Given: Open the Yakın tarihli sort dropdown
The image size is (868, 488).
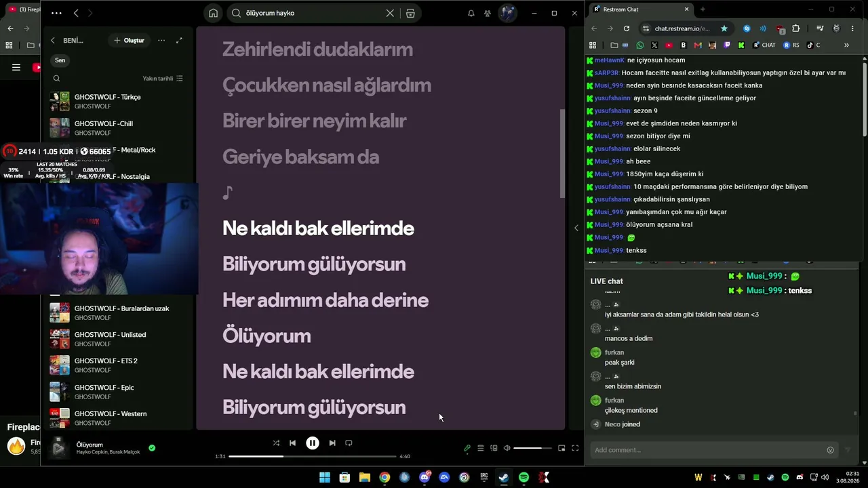Looking at the screenshot, I should coord(163,79).
